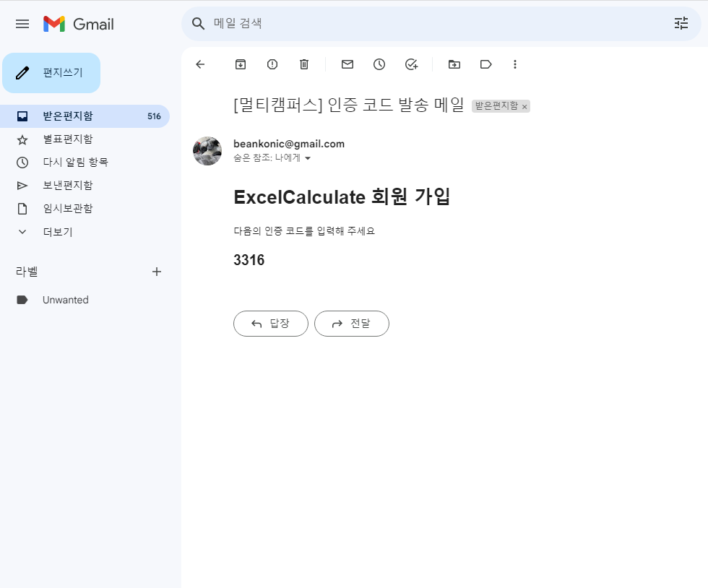Image resolution: width=708 pixels, height=588 pixels.
Task: Click the search magnifier icon
Action: [x=198, y=24]
